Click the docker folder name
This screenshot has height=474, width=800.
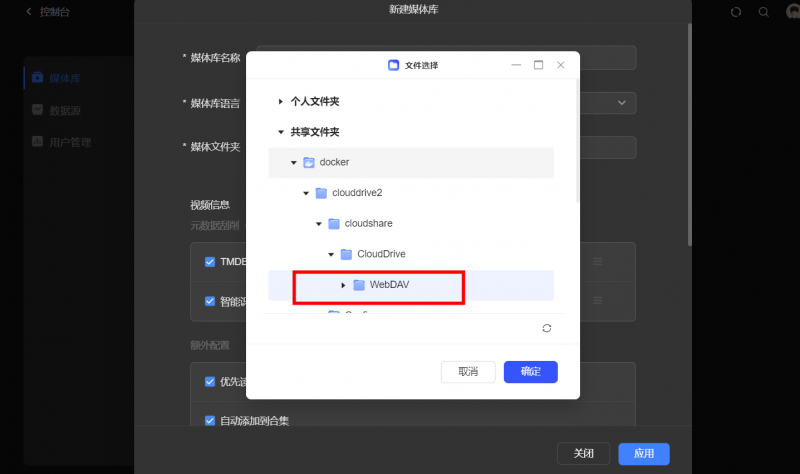point(334,162)
